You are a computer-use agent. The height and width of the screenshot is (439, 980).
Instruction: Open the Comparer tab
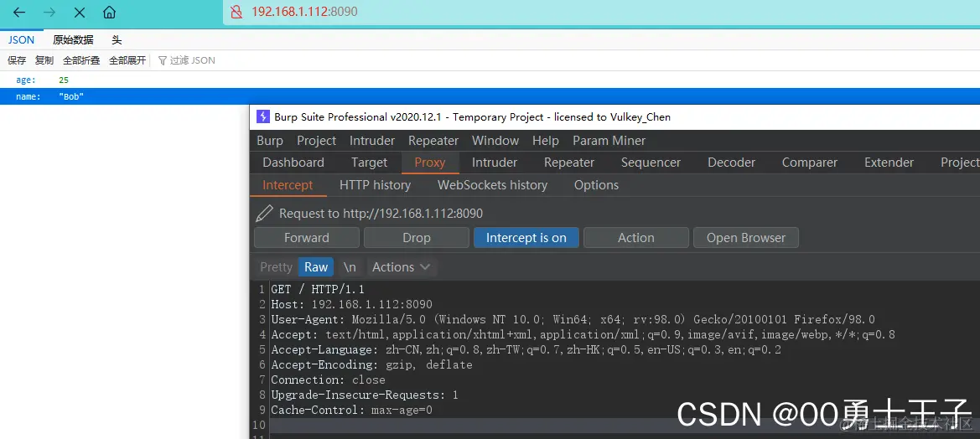(x=809, y=163)
